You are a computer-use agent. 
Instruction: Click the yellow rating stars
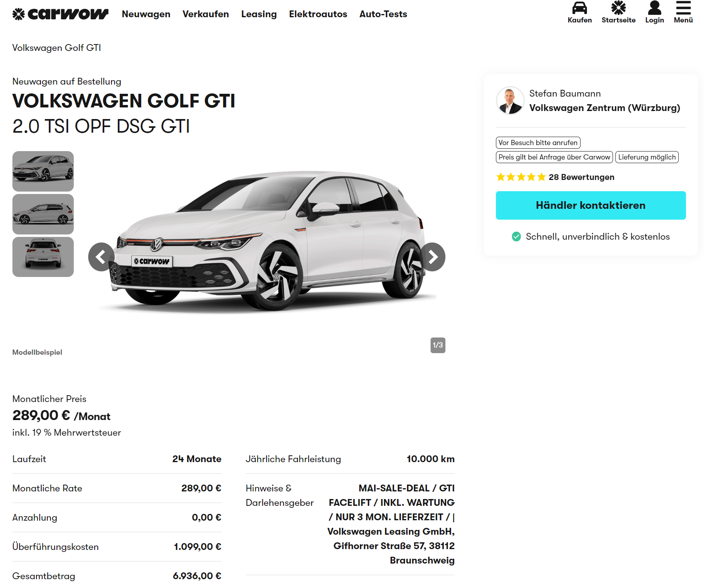tap(521, 177)
